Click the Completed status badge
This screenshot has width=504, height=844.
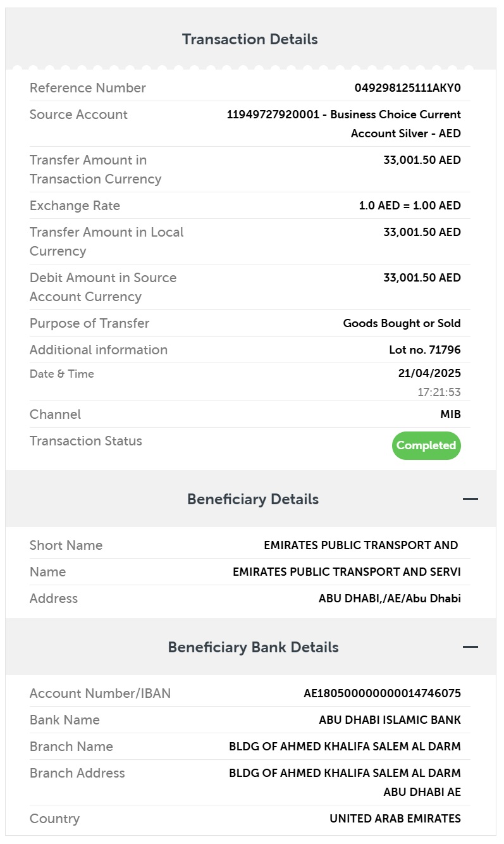[x=426, y=445]
